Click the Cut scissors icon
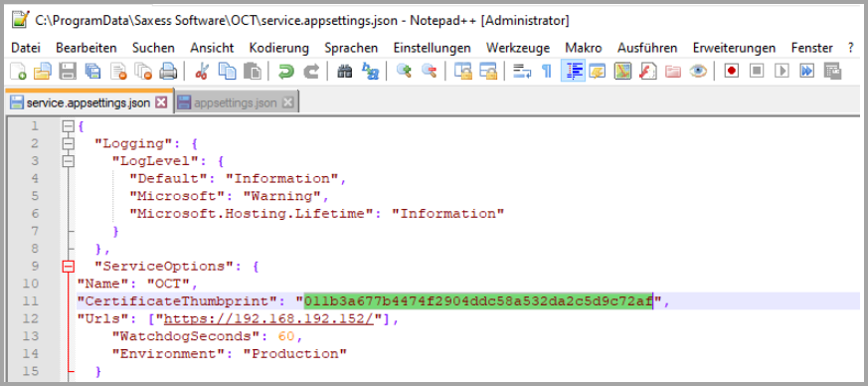The height and width of the screenshot is (386, 868). 202,72
